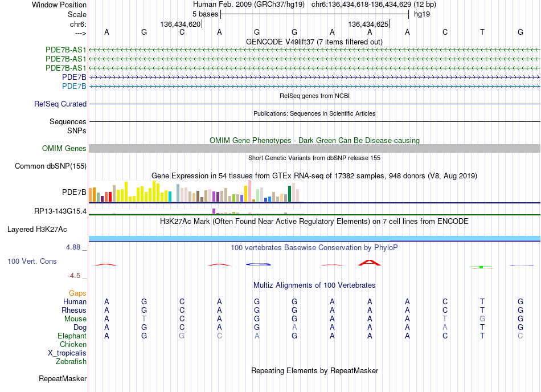The image size is (541, 392).
Task: Click the gray OMIM Genes track bar
Action: click(x=314, y=148)
